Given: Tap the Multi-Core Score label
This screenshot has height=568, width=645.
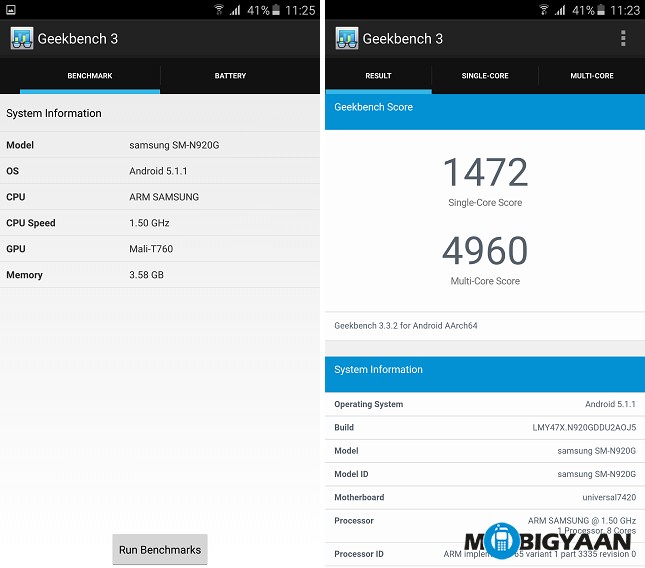Looking at the screenshot, I should pyautogui.click(x=485, y=281).
